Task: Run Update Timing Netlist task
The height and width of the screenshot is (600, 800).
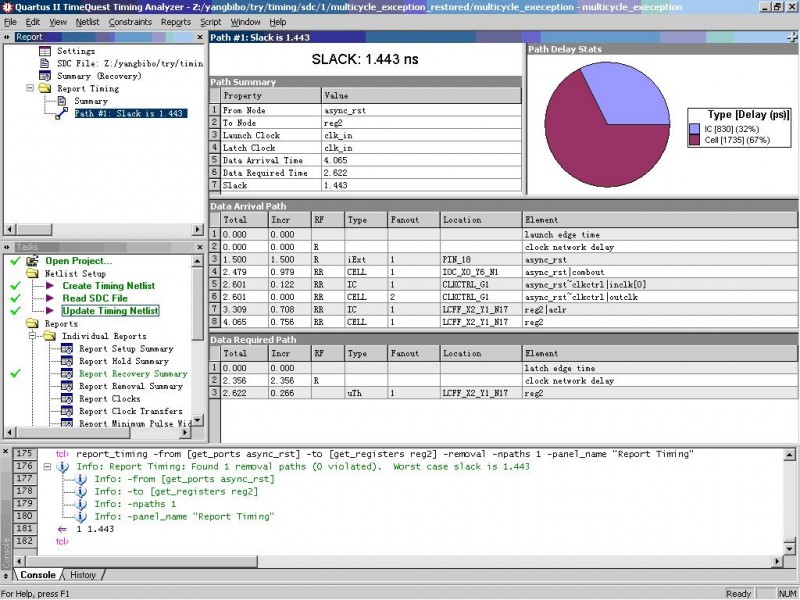Action: (109, 311)
